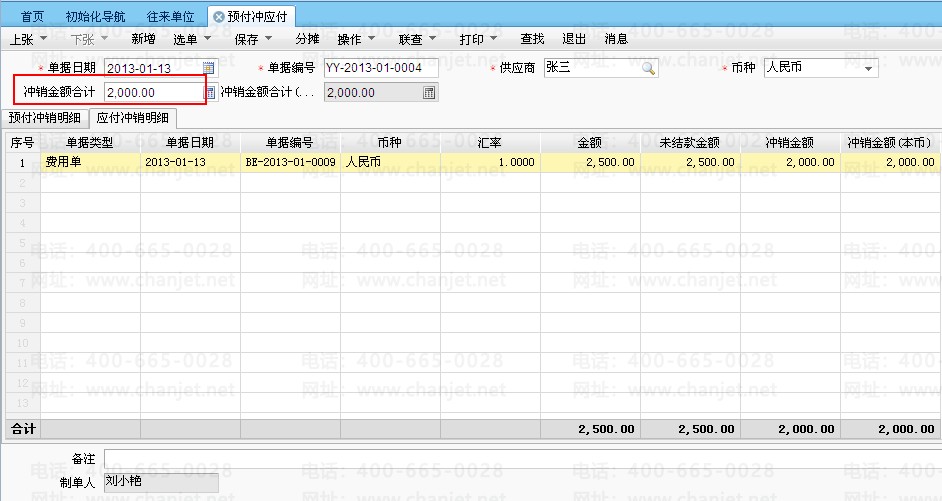Viewport: 942px width, 501px height.
Task: Click the grid's 单据日期 column header
Action: click(190, 143)
